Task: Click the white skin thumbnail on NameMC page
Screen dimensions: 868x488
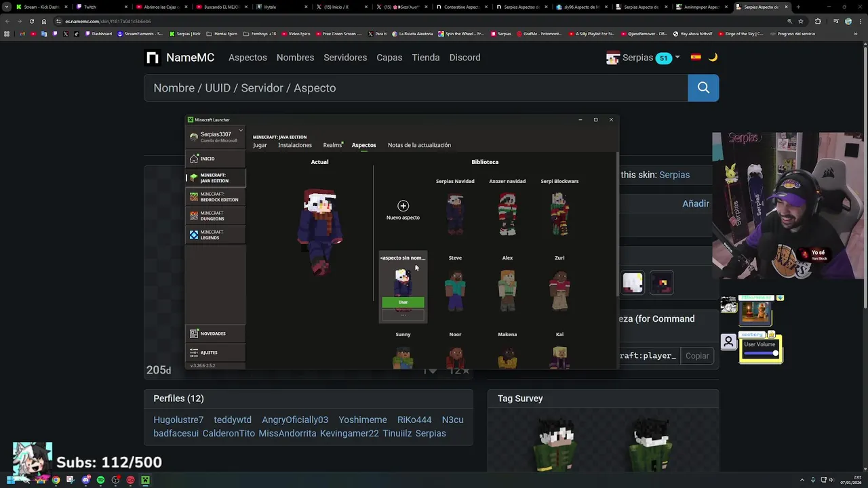Action: tap(632, 283)
